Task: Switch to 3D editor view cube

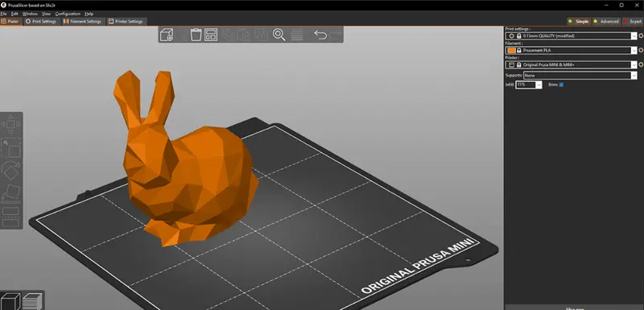Action: 10,301
